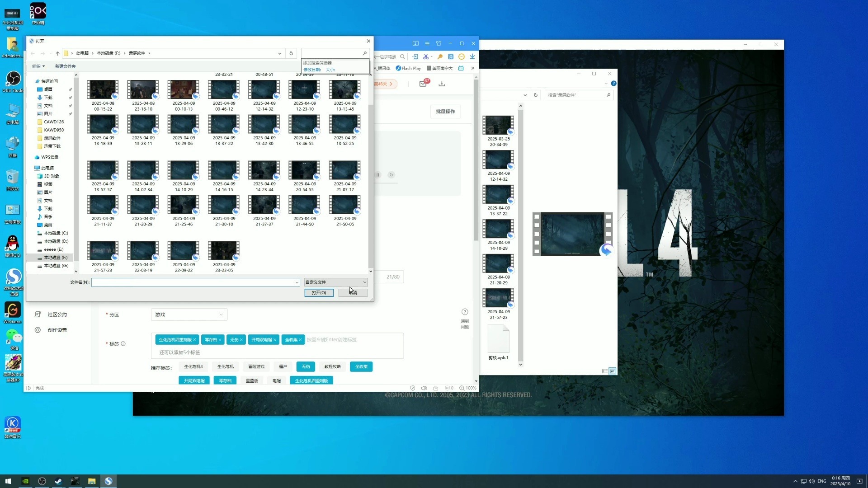This screenshot has width=868, height=488.
Task: Click the help question mark in background explorer window
Action: (x=613, y=83)
